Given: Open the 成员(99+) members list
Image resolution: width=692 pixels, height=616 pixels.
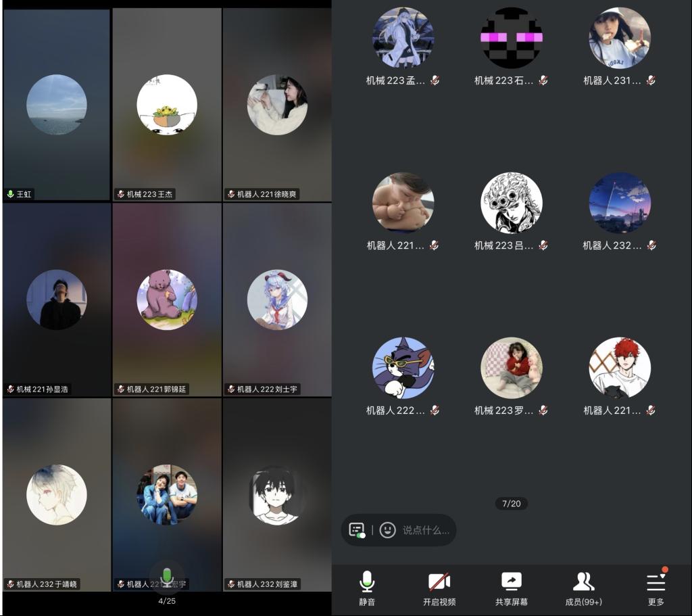Looking at the screenshot, I should point(583,586).
